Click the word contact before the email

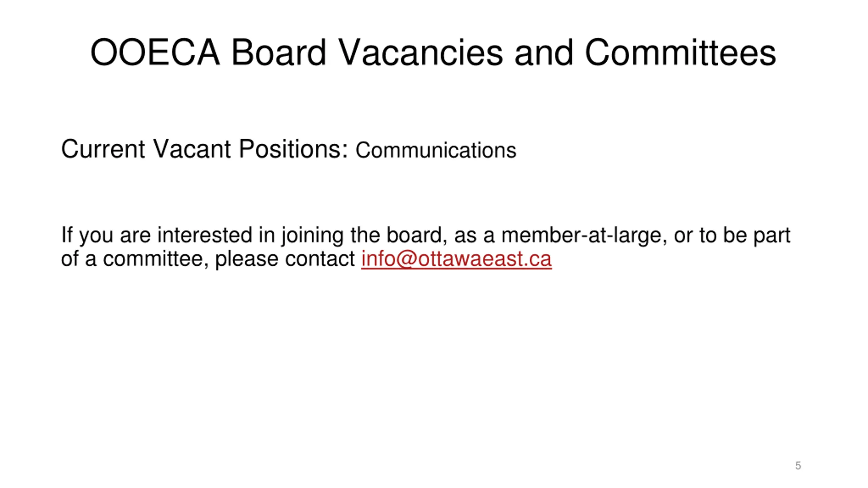(320, 259)
